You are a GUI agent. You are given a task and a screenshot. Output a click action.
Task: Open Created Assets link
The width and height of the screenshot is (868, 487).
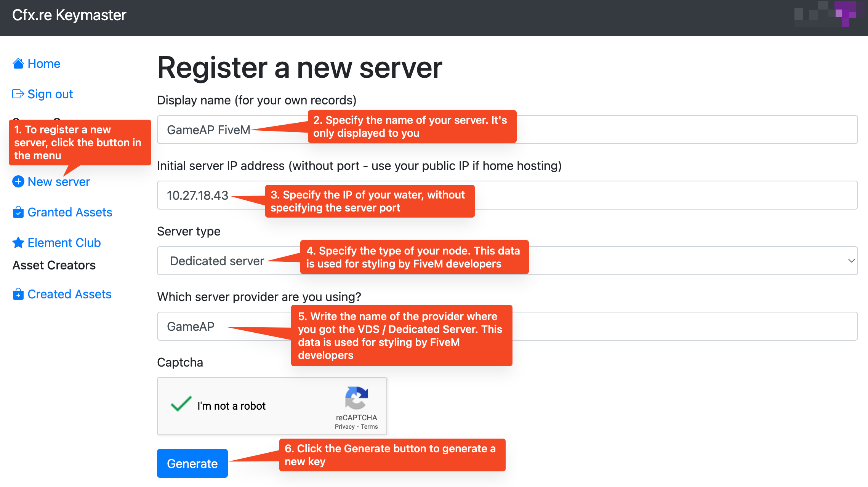(70, 294)
